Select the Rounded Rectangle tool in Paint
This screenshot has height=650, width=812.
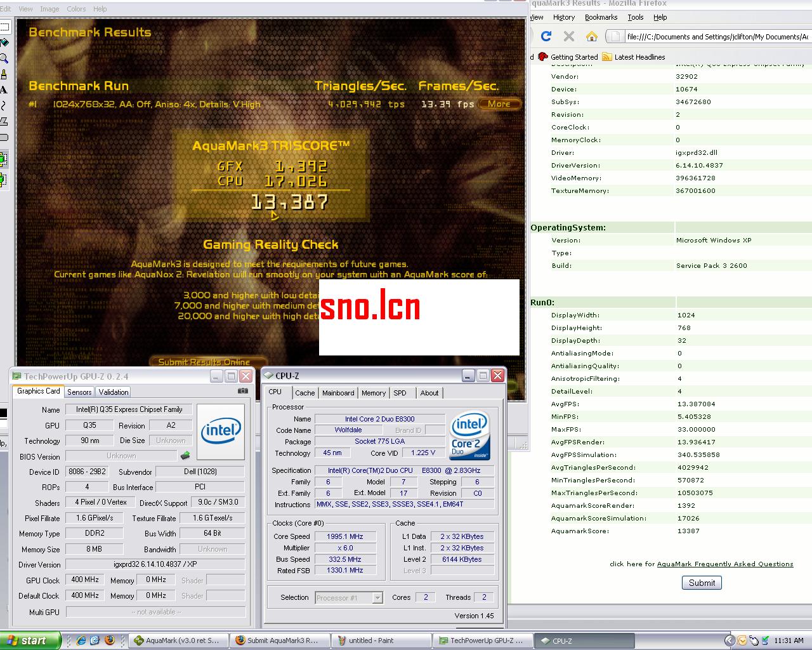tap(3, 137)
